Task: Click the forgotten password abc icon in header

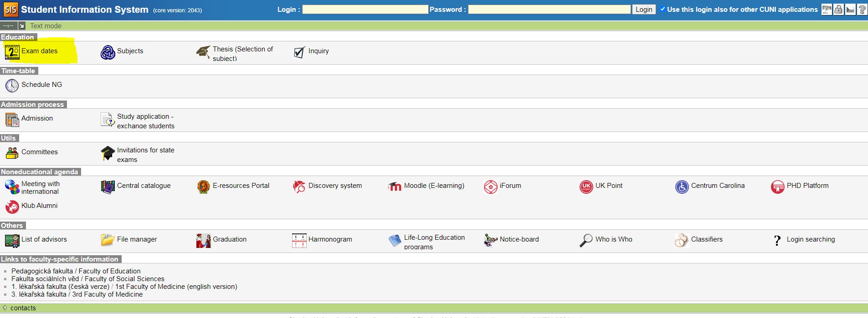Action: click(827, 10)
